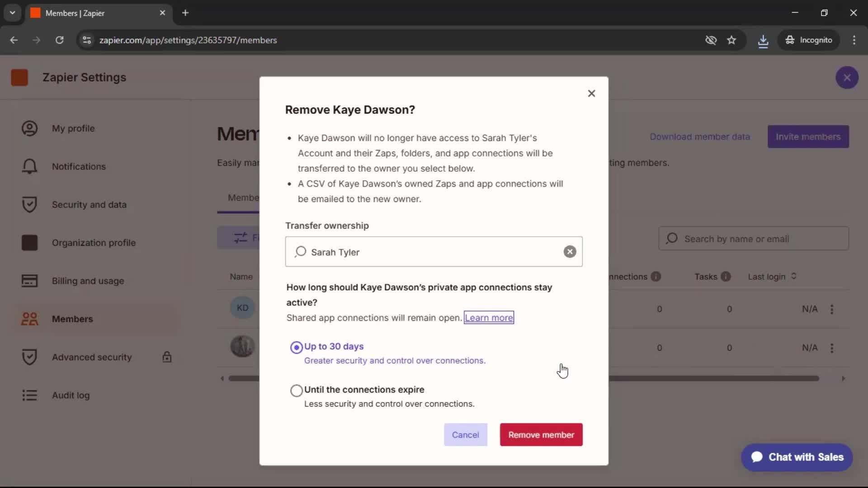Open the second member row three-dot menu
868x488 pixels.
point(832,348)
